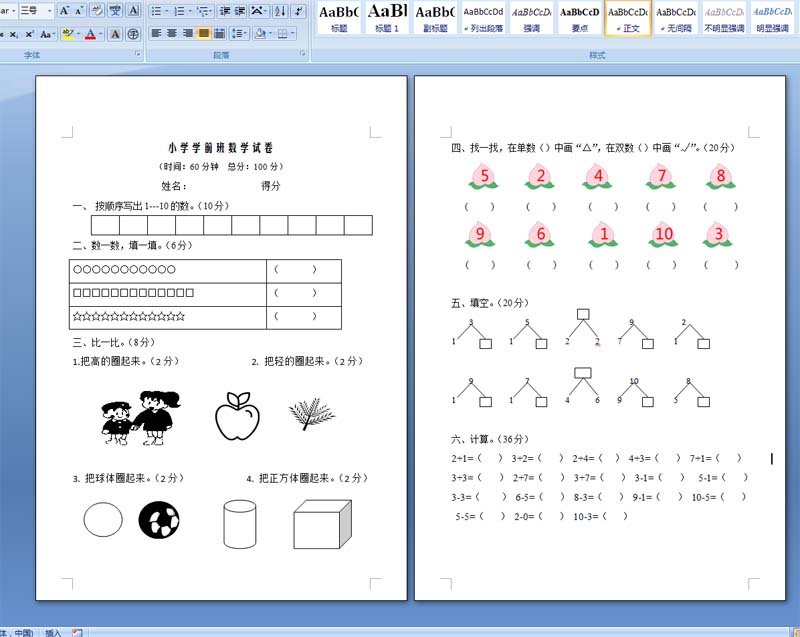This screenshot has height=637, width=800.
Task: Click the Clear Formatting eraser icon
Action: [97, 11]
